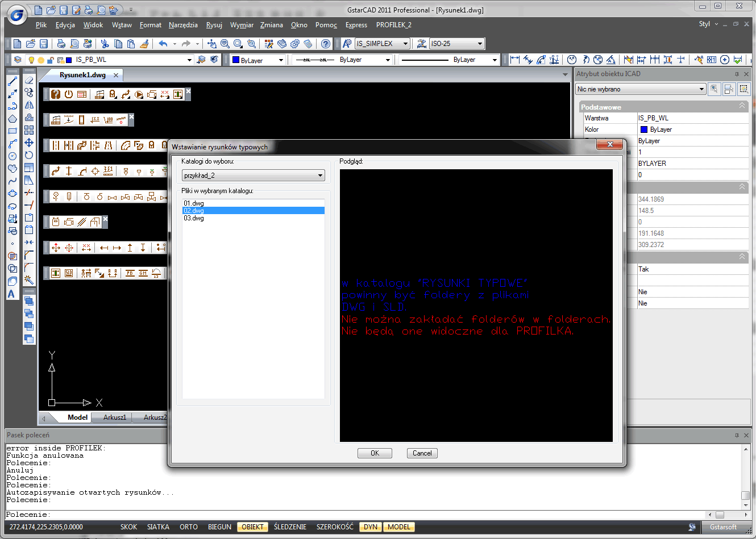Viewport: 756px width, 539px height.
Task: Click the Explode magic-wand tool
Action: point(29,280)
